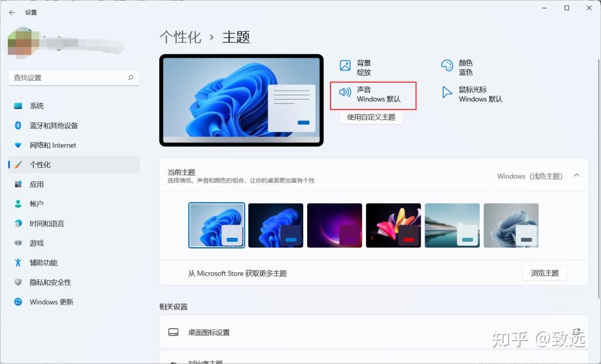This screenshot has width=601, height=364.
Task: Open 辅助功能 settings
Action: pos(73,262)
